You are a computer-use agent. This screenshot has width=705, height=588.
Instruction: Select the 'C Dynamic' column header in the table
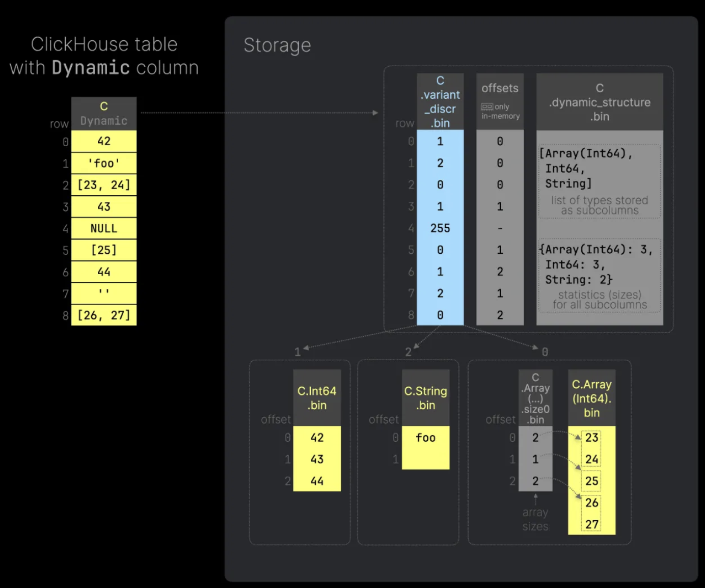point(104,114)
